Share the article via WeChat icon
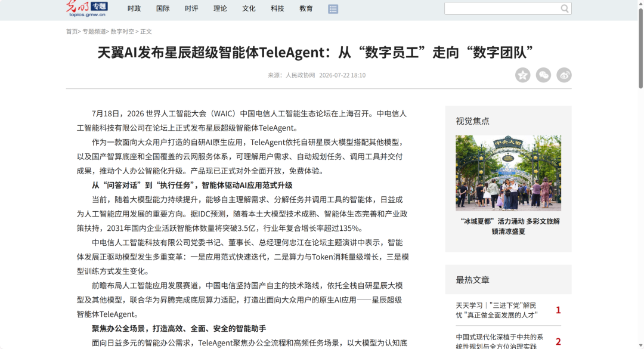The height and width of the screenshot is (349, 644). (x=543, y=75)
